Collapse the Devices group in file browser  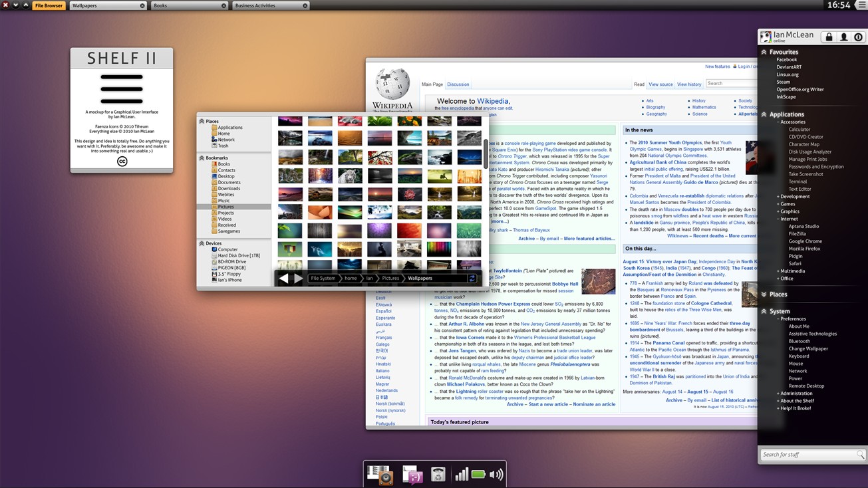click(202, 243)
